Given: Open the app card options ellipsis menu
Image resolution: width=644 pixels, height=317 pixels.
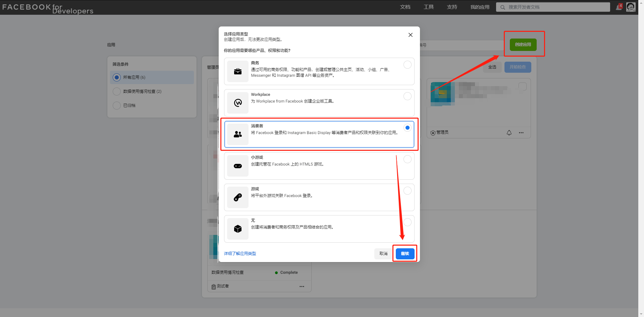Looking at the screenshot, I should point(521,132).
